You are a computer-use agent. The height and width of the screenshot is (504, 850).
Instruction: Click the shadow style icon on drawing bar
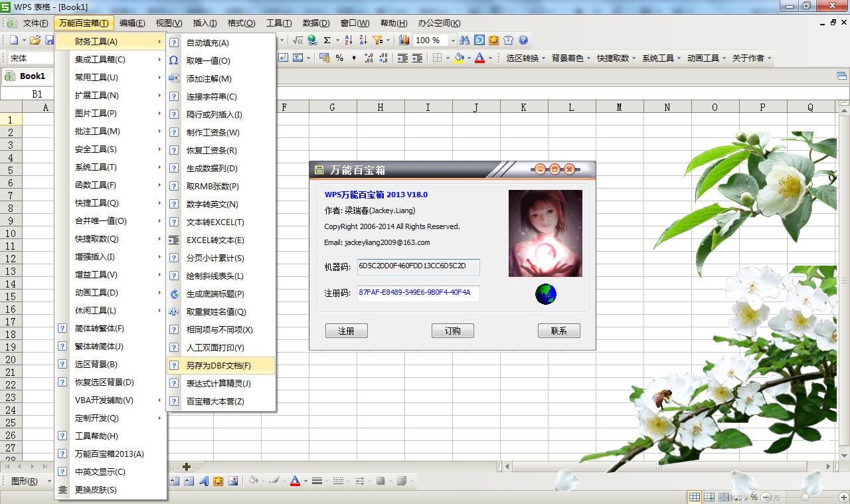381,481
